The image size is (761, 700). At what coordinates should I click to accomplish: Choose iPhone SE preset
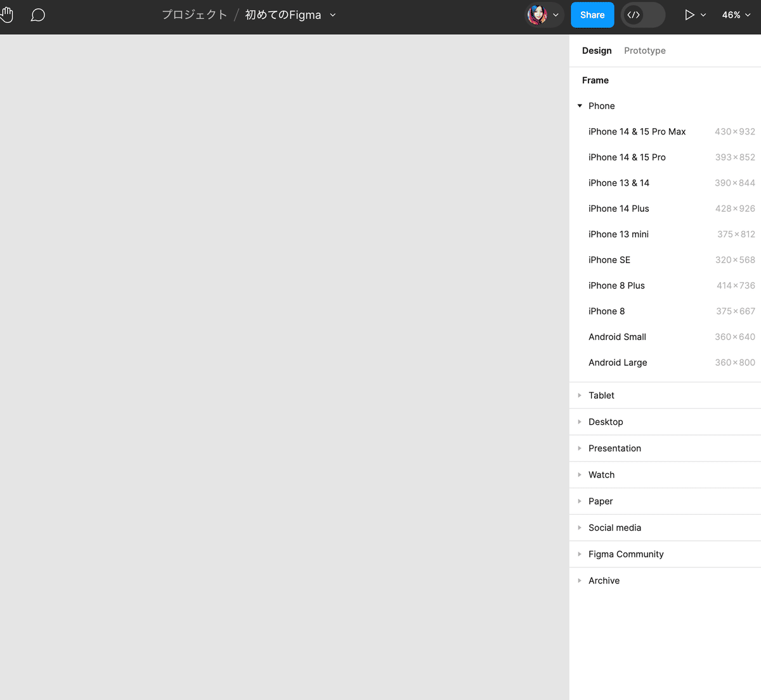pyautogui.click(x=665, y=260)
